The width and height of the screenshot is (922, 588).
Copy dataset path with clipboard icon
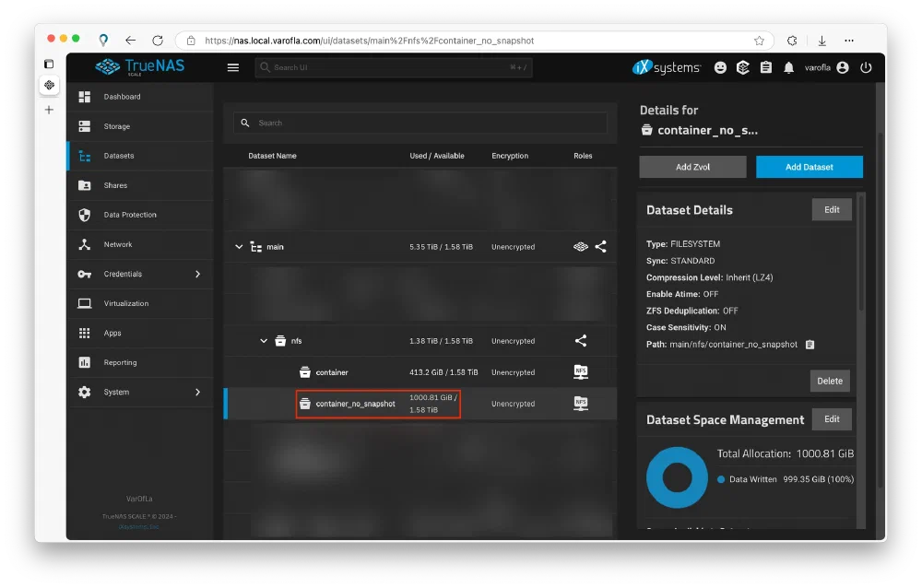pos(810,345)
